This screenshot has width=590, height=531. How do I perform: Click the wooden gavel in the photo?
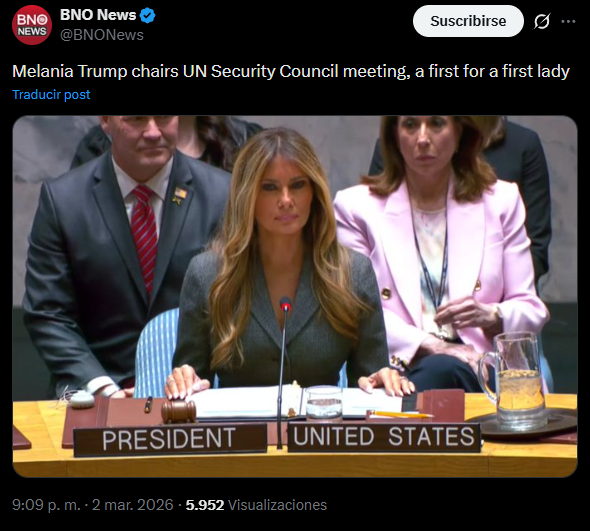(179, 411)
